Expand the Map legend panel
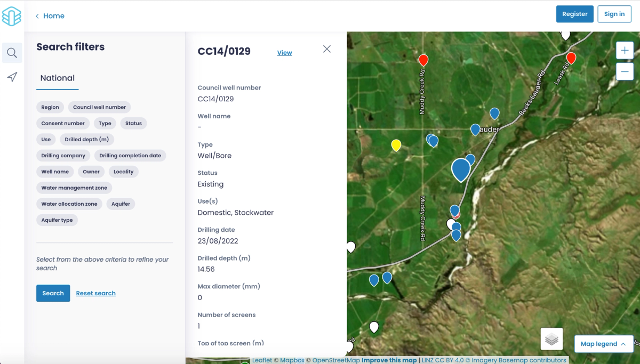The height and width of the screenshot is (364, 640). pyautogui.click(x=603, y=344)
